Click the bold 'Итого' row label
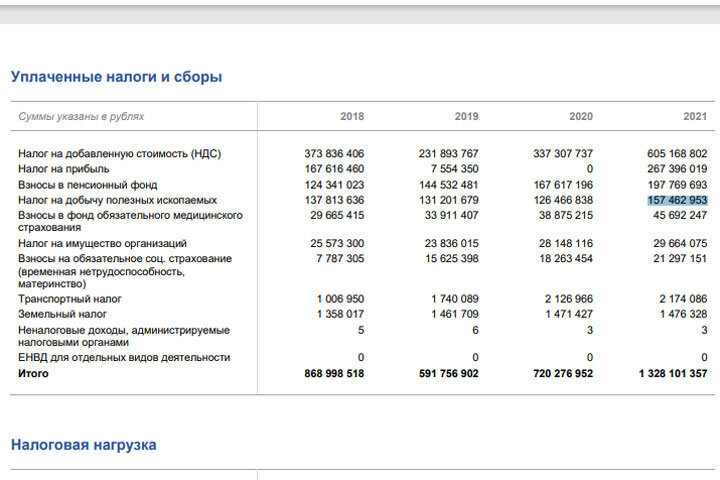The width and height of the screenshot is (720, 480). coord(33,373)
